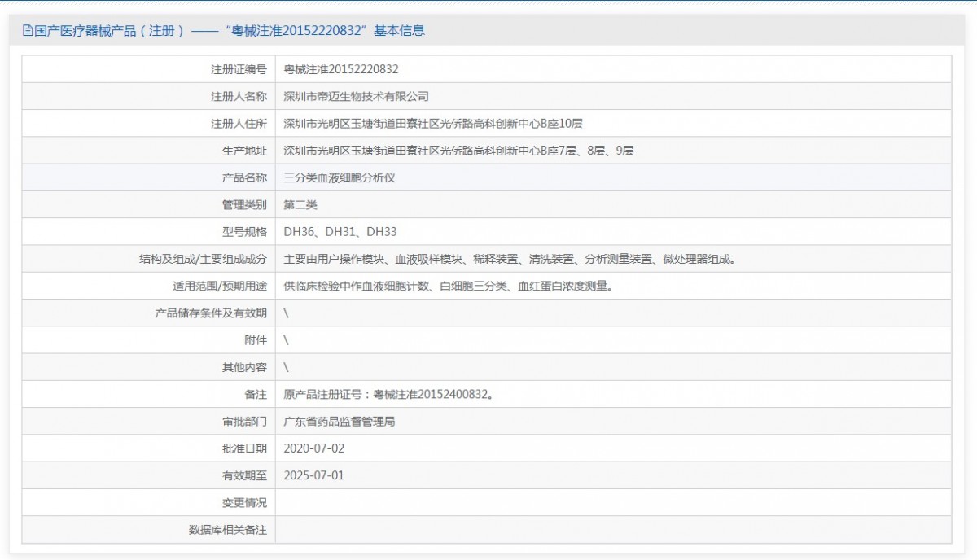Select the approval date 2020-07-02

(x=313, y=448)
